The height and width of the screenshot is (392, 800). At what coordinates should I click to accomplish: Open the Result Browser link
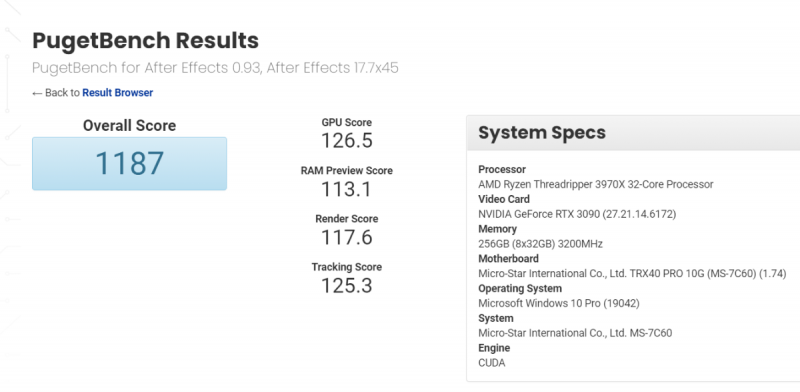pos(117,93)
